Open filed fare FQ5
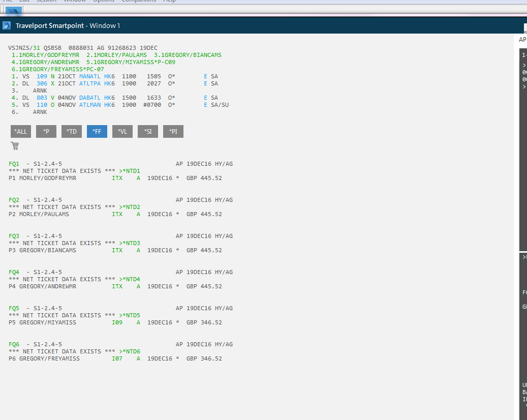Viewport: 527px width, 420px height. tap(14, 308)
